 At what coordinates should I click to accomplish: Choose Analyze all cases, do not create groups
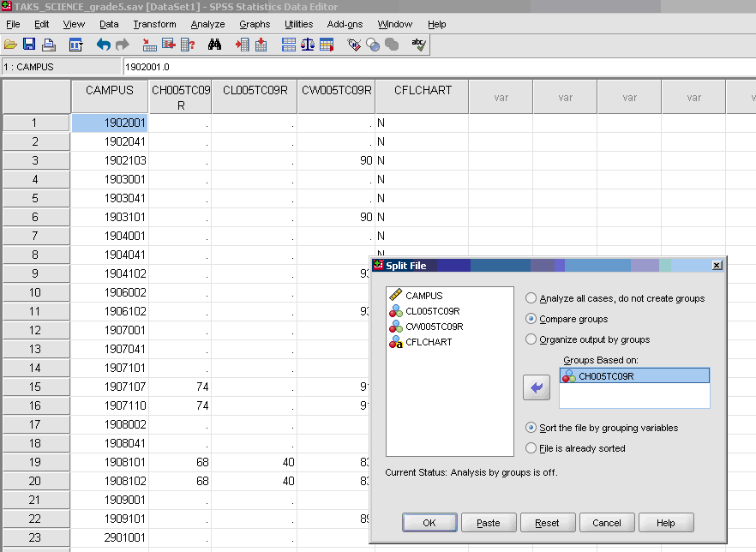click(x=531, y=296)
